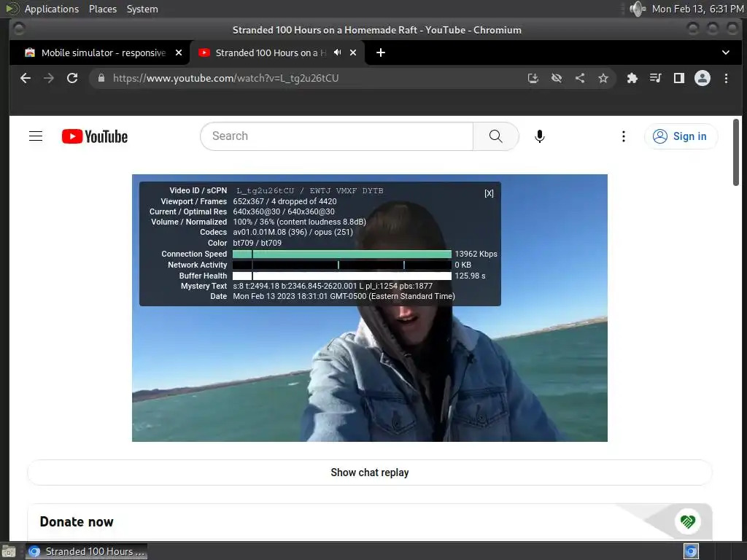The image size is (747, 560).
Task: Share this page via share icon
Action: click(x=580, y=78)
